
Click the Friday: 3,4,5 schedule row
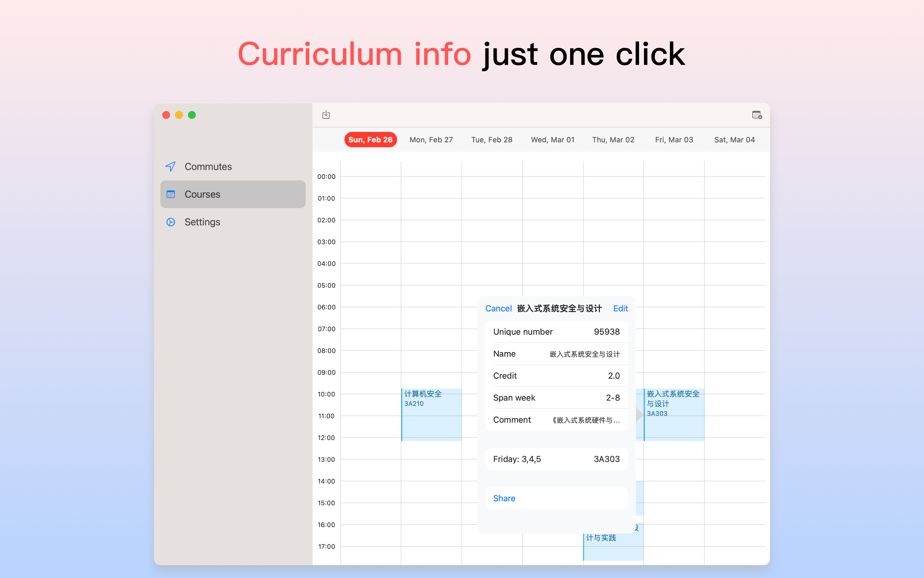[x=556, y=459]
